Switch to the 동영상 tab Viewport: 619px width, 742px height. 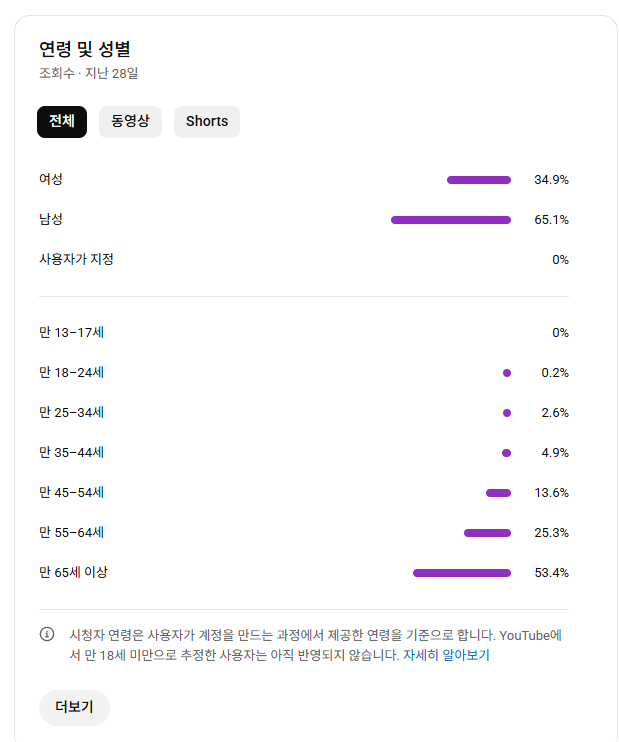point(130,121)
